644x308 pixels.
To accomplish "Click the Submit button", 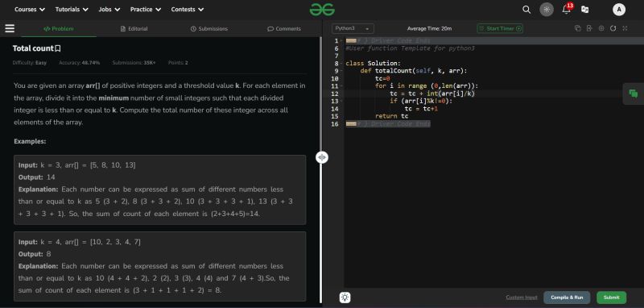I will 612,298.
